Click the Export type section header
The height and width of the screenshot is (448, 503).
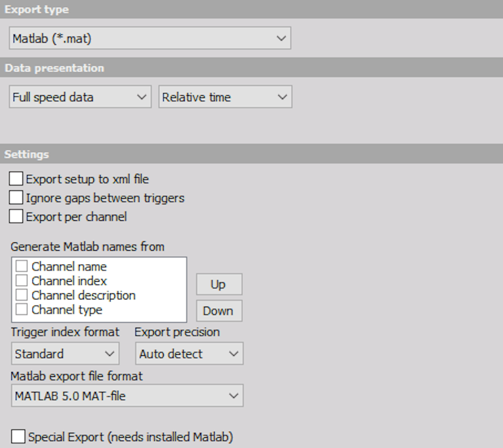(251, 9)
